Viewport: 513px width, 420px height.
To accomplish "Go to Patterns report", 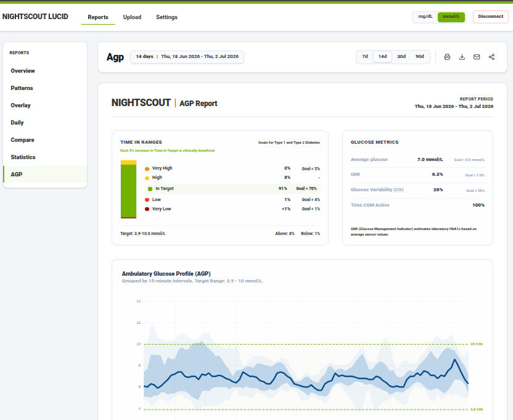I will 45,88.
